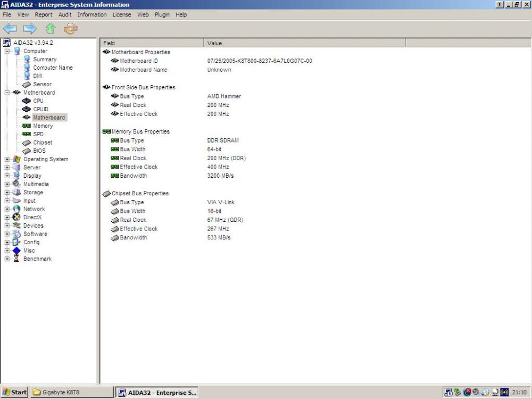
Task: Expand the Operating System tree node
Action: click(7, 159)
